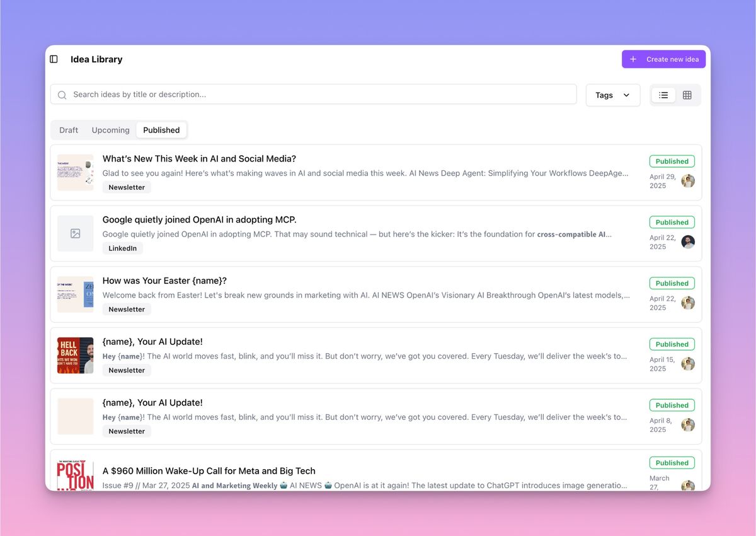
Task: Click thumbnail of How was Your Easter idea
Action: [76, 294]
